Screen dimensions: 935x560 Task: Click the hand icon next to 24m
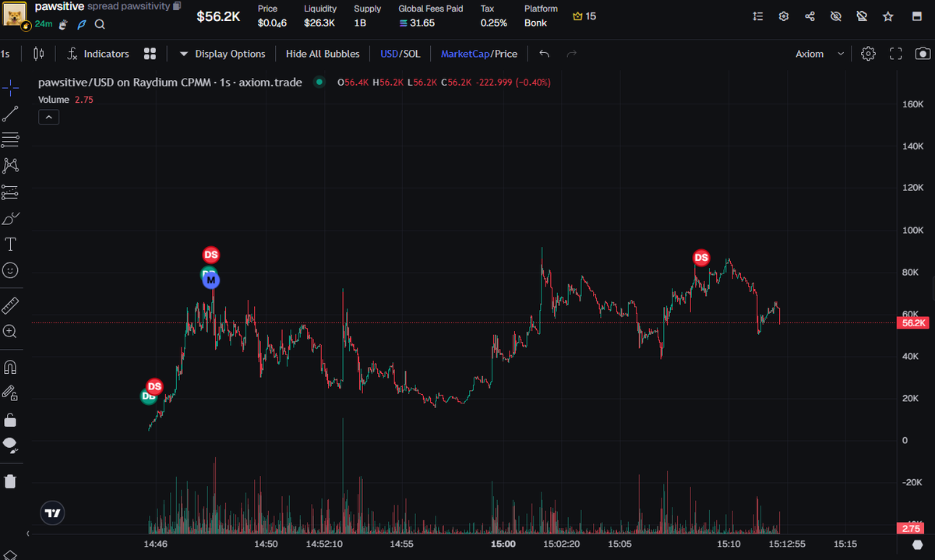point(63,24)
